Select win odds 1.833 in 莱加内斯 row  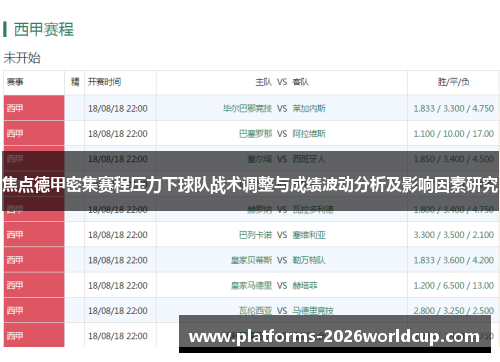(424, 108)
